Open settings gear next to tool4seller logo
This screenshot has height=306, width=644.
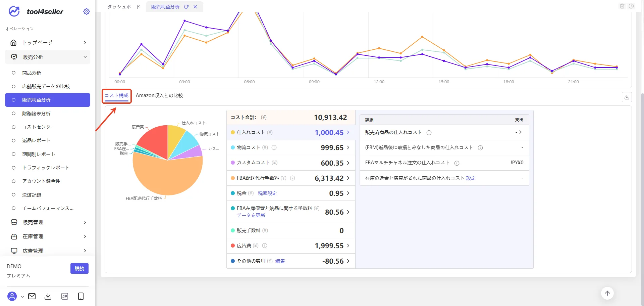86,11
